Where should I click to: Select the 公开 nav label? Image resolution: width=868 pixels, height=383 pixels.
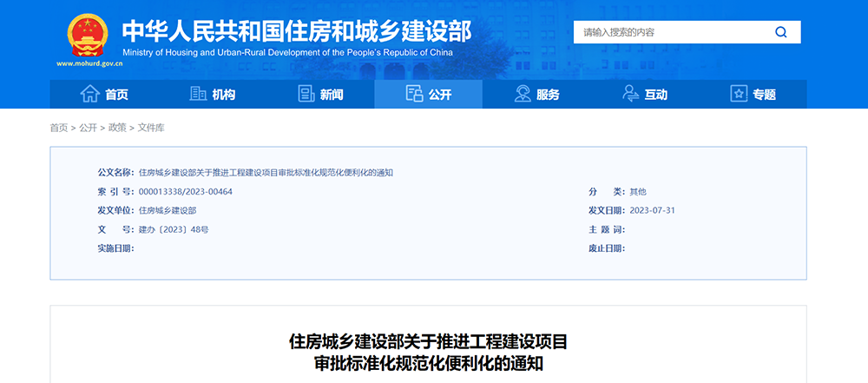pos(440,95)
